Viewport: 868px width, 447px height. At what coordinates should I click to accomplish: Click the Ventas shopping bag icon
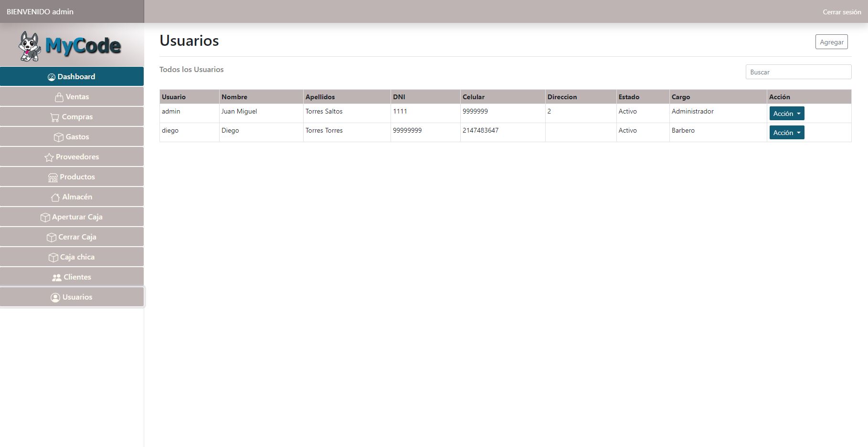59,97
